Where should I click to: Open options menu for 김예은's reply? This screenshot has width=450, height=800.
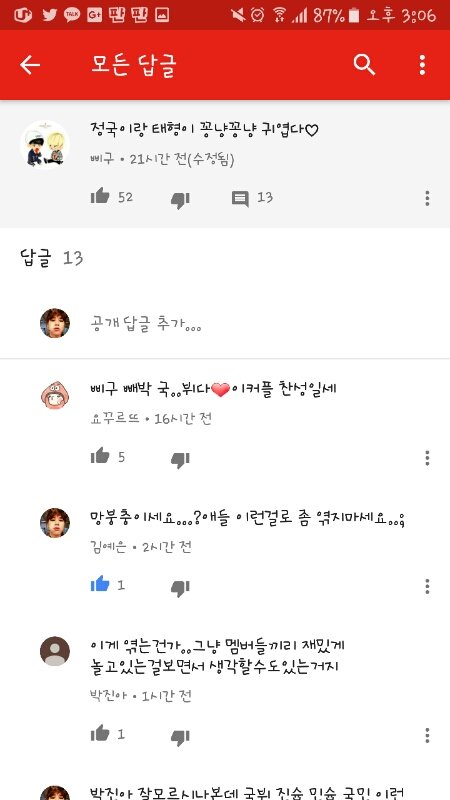pyautogui.click(x=427, y=586)
